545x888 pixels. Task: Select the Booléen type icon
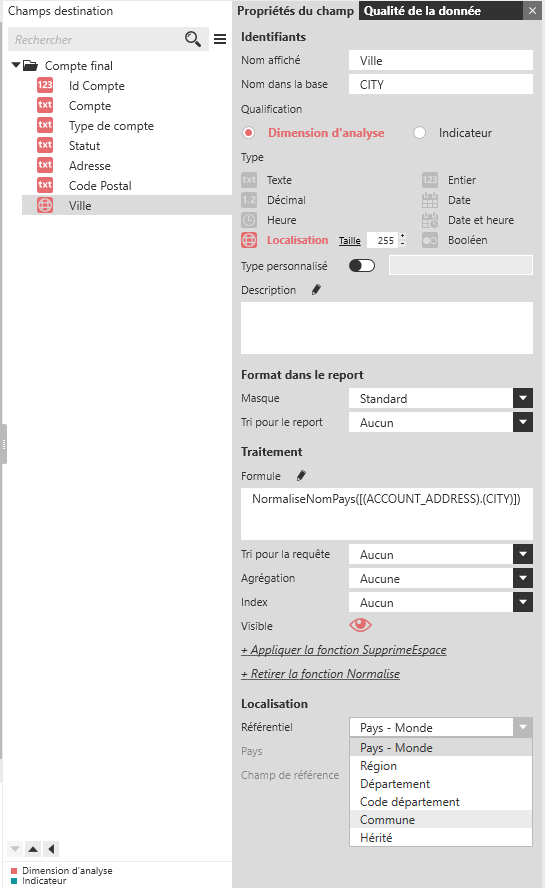coord(429,240)
